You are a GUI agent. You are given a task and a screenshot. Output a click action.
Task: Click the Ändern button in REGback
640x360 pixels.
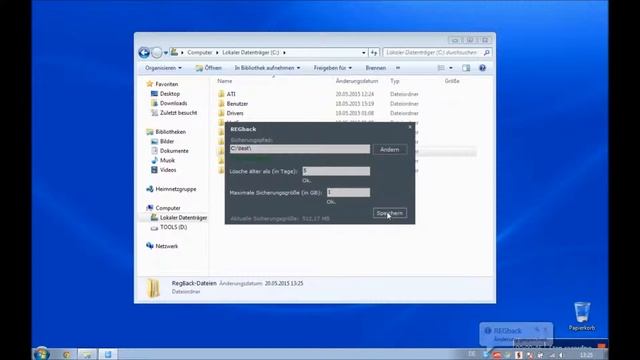[x=390, y=149]
